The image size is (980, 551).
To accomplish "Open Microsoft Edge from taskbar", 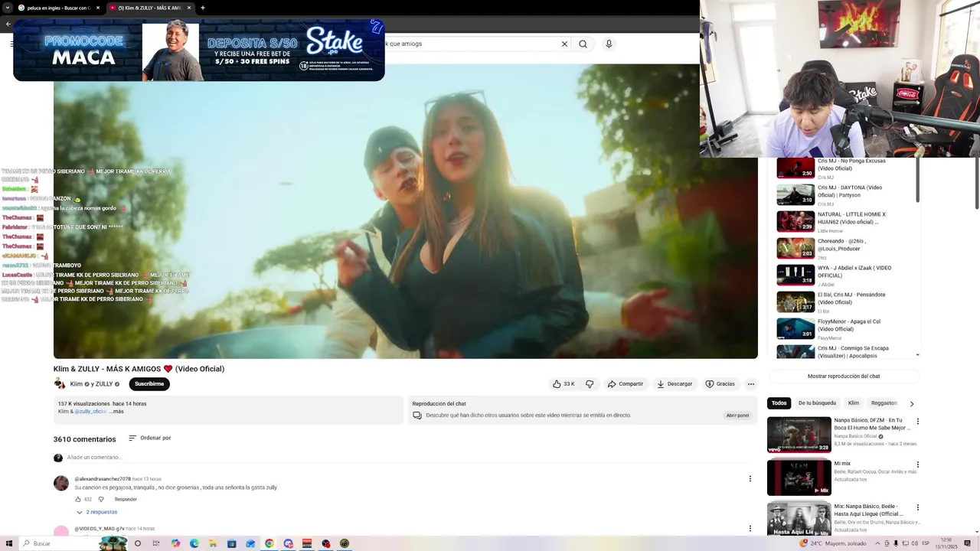I will (194, 543).
